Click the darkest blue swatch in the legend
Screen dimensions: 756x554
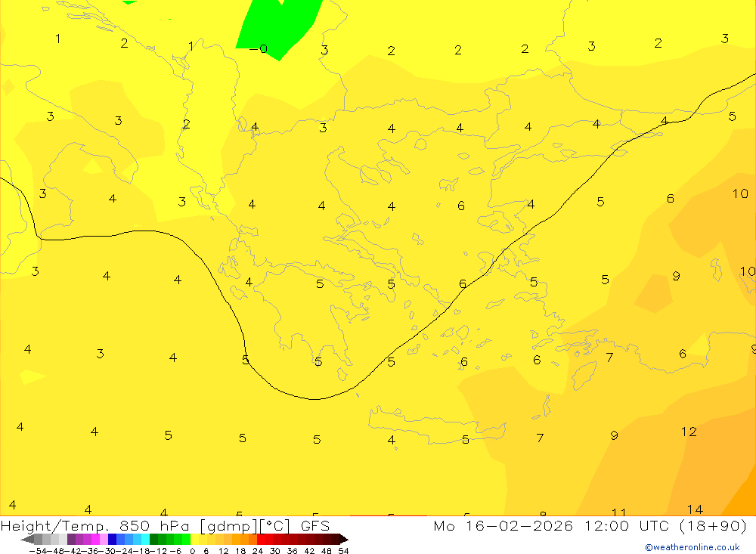(112, 540)
